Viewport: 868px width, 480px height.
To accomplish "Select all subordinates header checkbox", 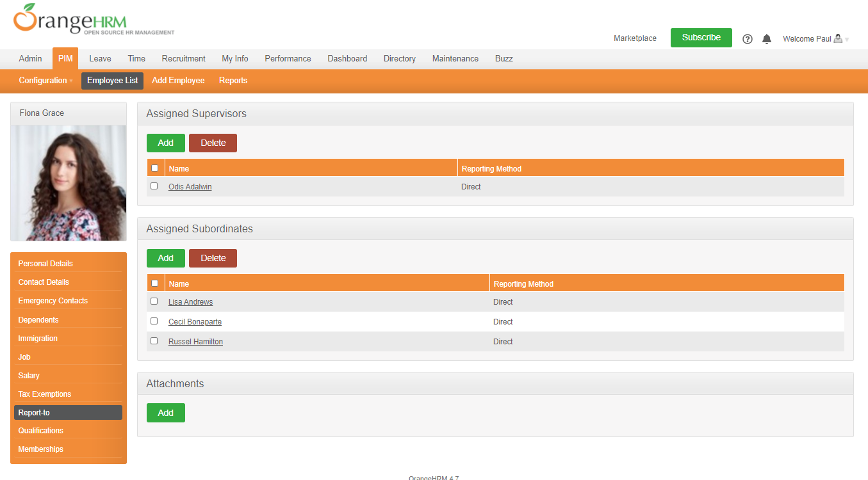I will click(x=154, y=284).
